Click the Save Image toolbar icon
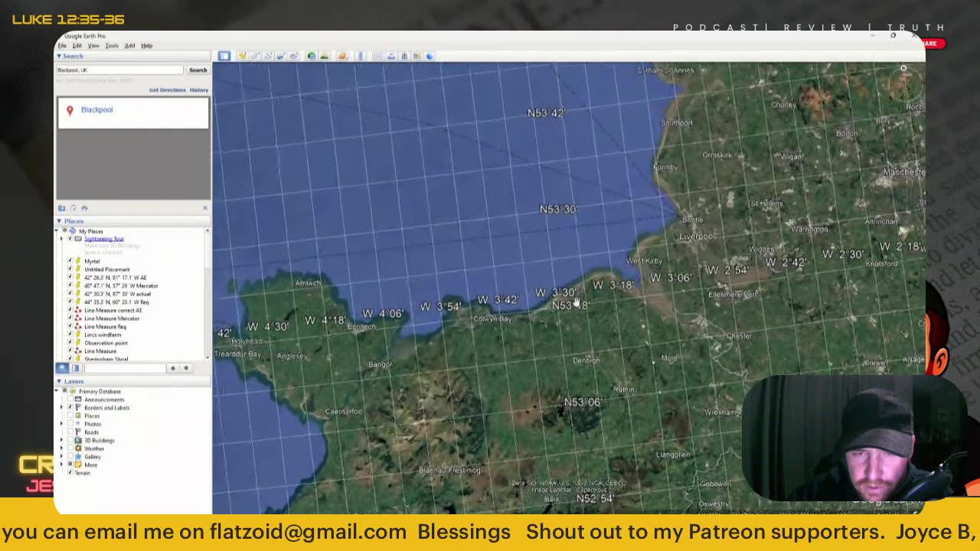Screen dimensions: 980x551 pos(404,56)
